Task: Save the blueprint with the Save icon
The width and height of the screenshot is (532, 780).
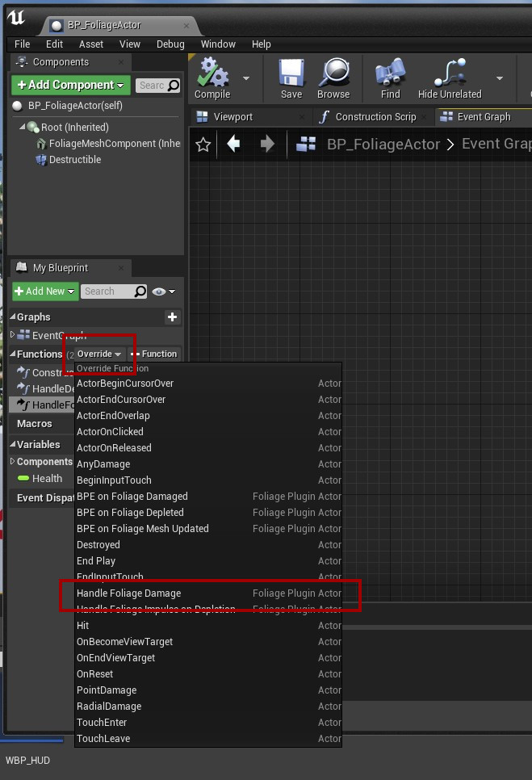Action: 291,78
